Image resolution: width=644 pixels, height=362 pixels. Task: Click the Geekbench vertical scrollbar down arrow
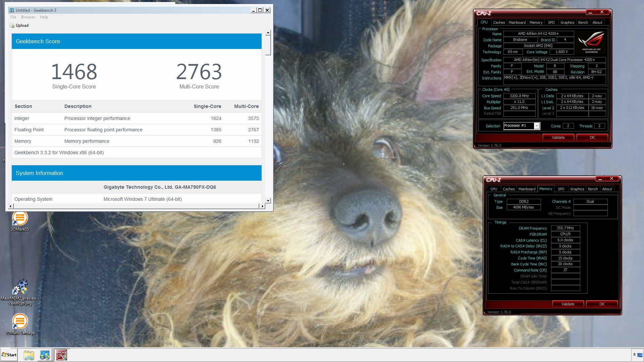268,200
